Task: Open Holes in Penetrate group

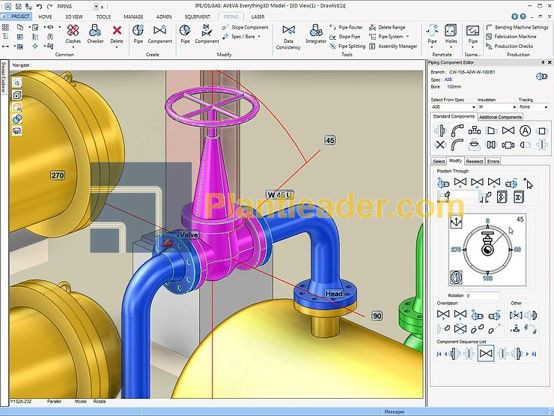Action: point(451,34)
